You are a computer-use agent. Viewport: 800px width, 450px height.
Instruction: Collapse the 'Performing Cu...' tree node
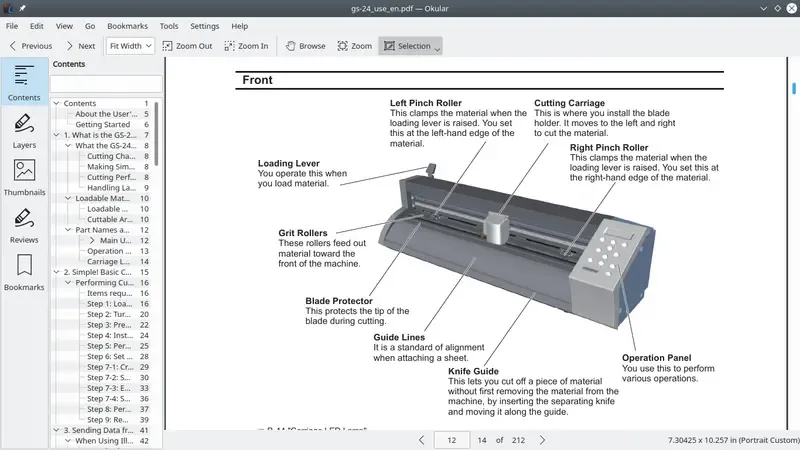pos(69,283)
